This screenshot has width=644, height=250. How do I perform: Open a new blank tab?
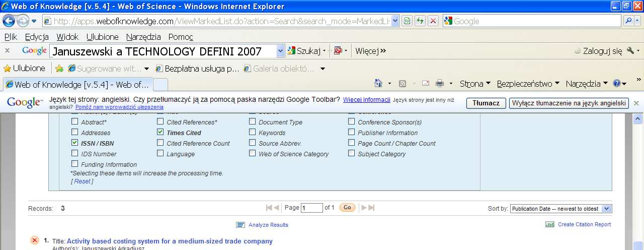click(x=160, y=84)
